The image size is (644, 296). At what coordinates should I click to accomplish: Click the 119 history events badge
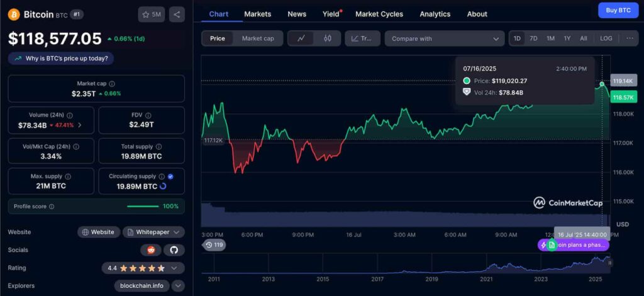click(x=214, y=245)
